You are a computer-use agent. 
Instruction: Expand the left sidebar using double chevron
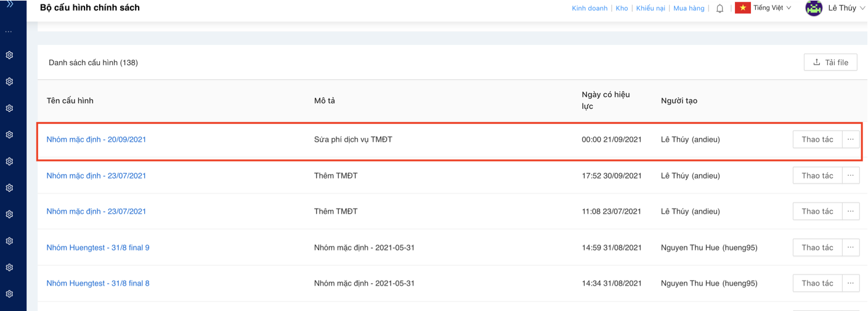(x=10, y=4)
